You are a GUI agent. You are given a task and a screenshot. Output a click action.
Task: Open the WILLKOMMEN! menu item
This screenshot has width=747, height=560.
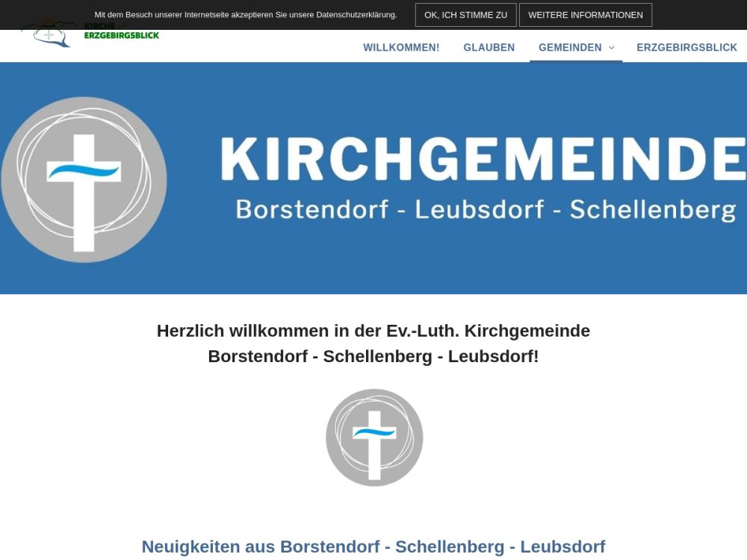[x=401, y=48]
